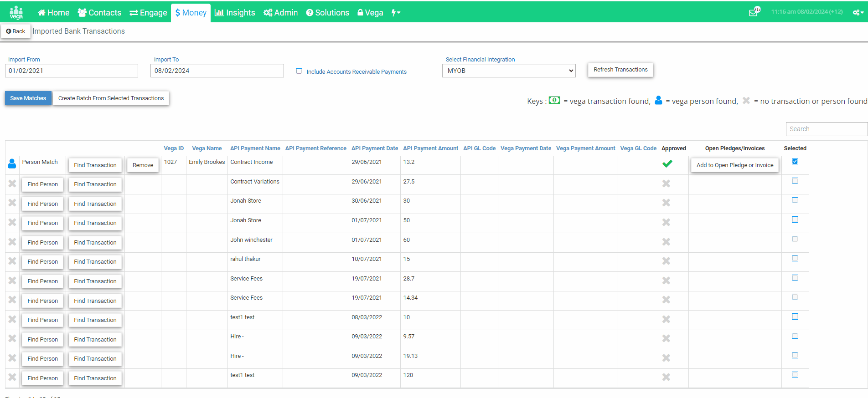
Task: Click the Back button
Action: 15,31
